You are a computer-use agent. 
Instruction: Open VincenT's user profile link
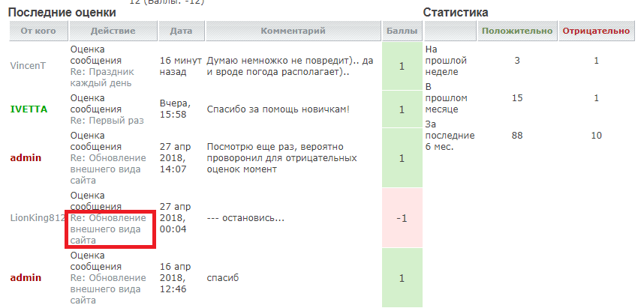pyautogui.click(x=28, y=65)
